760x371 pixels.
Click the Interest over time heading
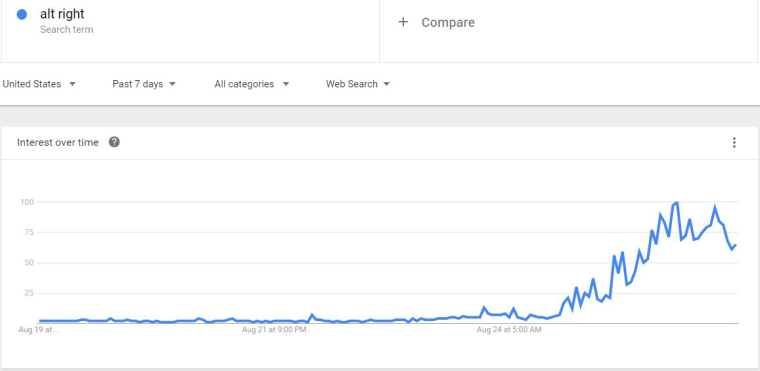pos(58,142)
